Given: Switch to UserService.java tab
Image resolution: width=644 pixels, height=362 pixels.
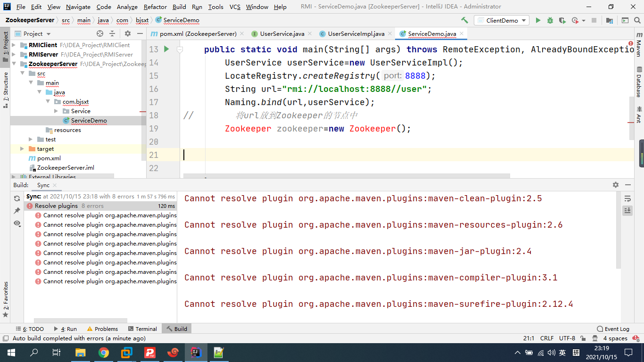Looking at the screenshot, I should (282, 33).
